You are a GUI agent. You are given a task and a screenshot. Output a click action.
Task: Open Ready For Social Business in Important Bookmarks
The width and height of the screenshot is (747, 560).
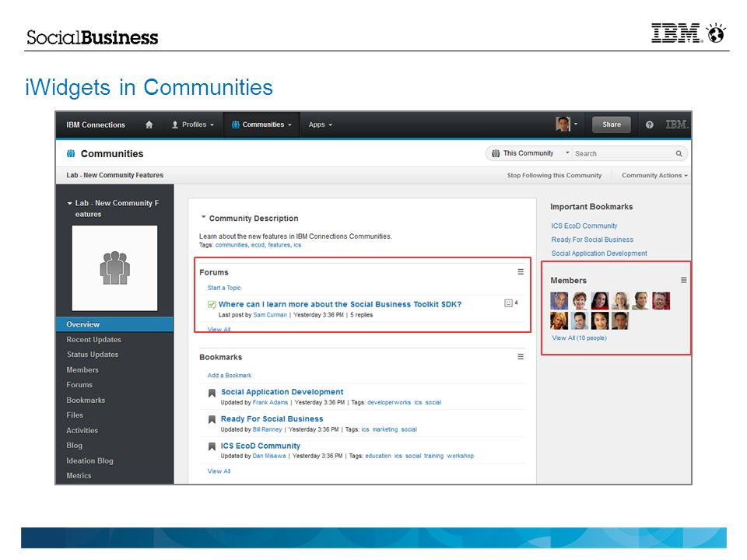(x=592, y=240)
